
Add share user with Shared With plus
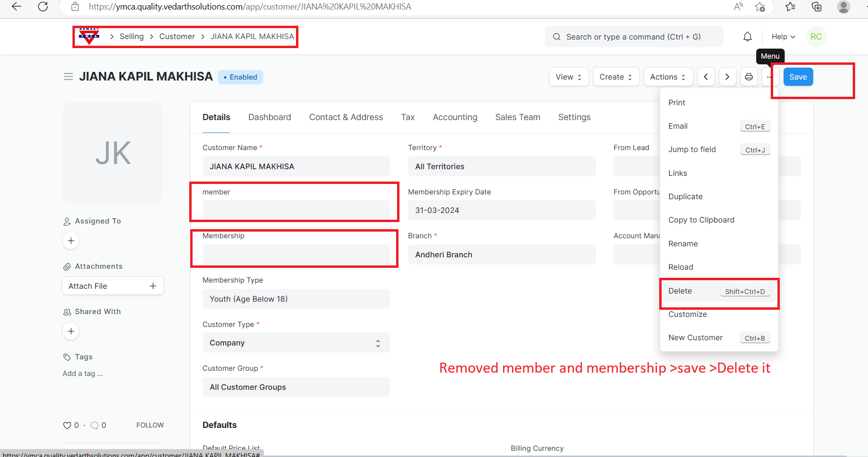click(x=71, y=331)
